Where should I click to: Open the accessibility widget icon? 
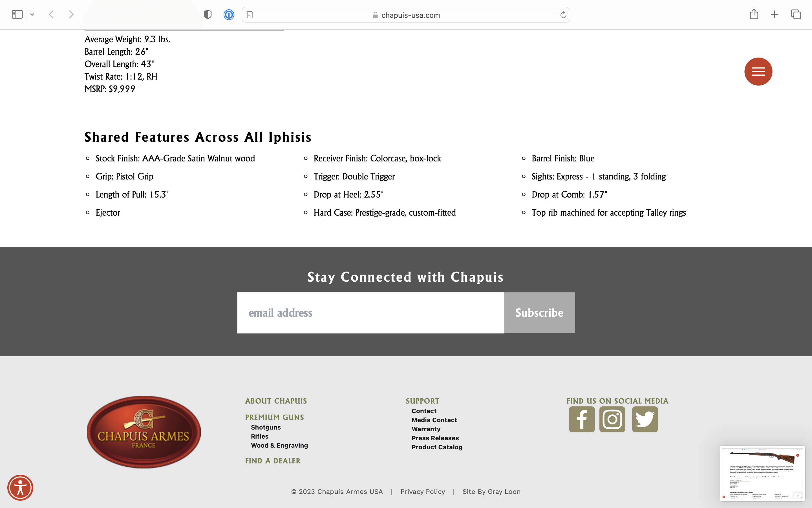pyautogui.click(x=20, y=488)
